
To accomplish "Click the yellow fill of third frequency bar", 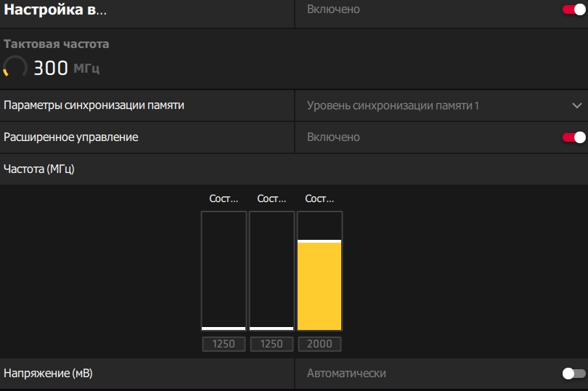I will coord(319,287).
